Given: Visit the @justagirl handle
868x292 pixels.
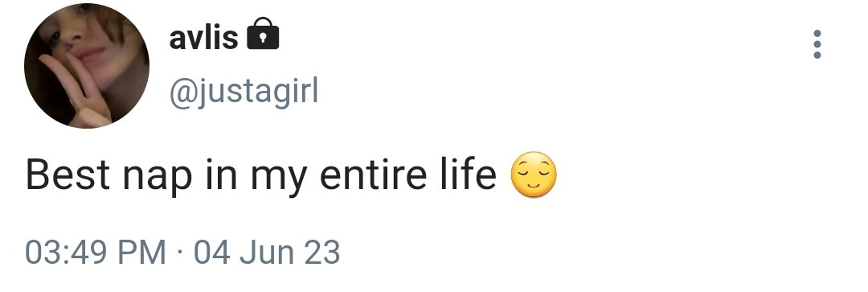Looking at the screenshot, I should (x=244, y=93).
